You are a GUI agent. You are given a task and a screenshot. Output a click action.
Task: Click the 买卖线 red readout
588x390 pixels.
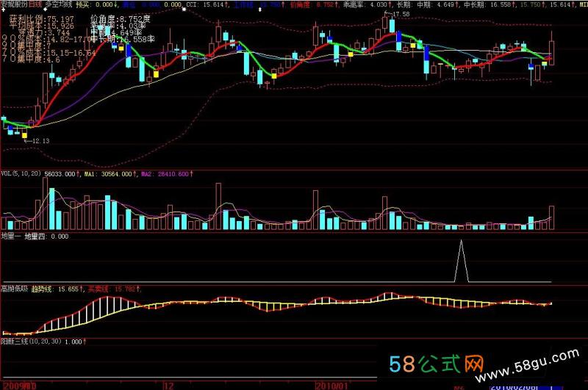click(114, 289)
